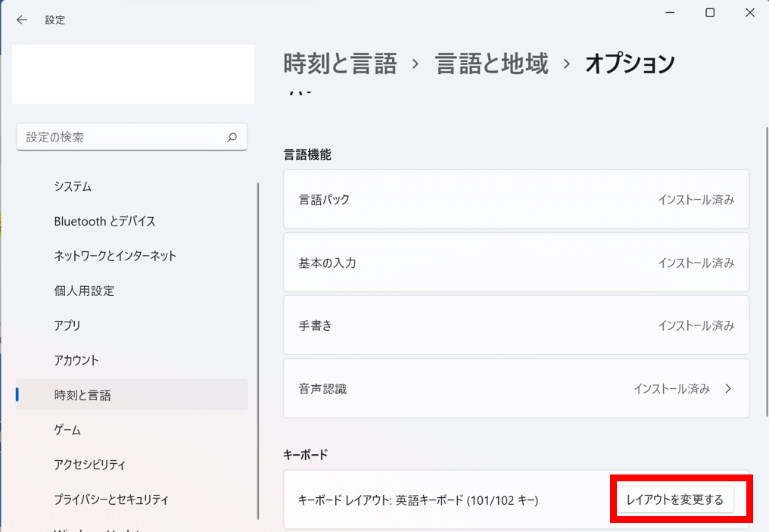769x532 pixels.
Task: Open アクセシビリティ settings
Action: [89, 465]
